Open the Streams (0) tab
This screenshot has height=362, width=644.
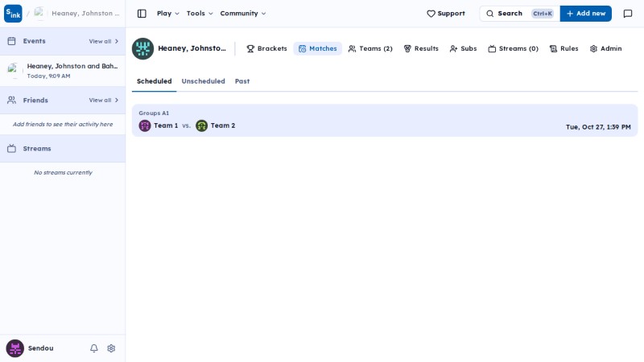(x=513, y=48)
